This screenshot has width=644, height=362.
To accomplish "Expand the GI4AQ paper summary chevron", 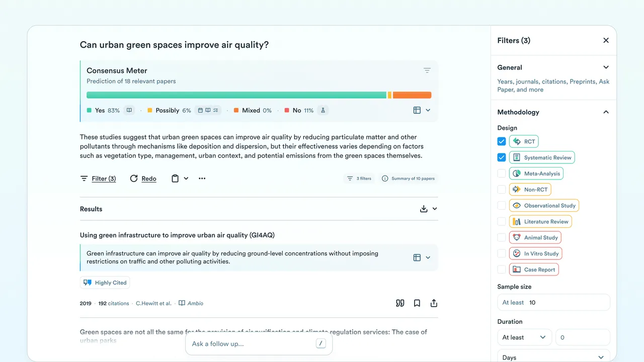I will pyautogui.click(x=428, y=257).
